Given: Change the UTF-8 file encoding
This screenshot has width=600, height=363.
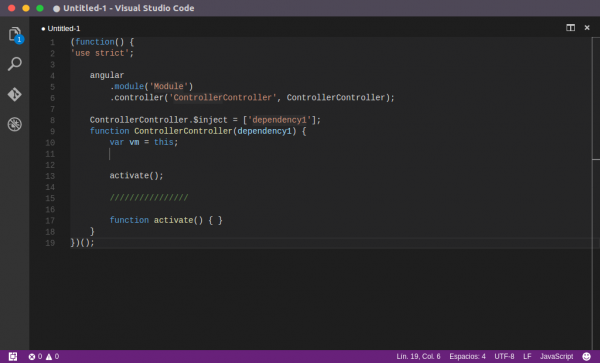Looking at the screenshot, I should click(504, 356).
